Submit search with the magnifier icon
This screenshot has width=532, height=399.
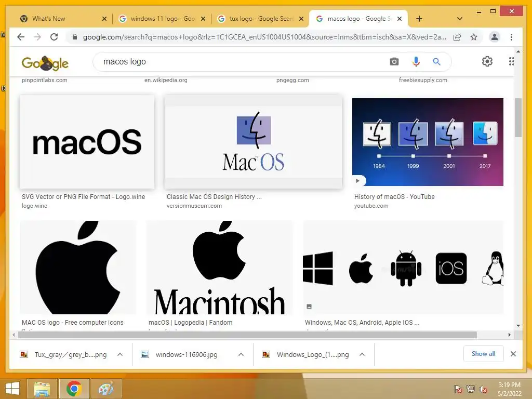click(436, 62)
